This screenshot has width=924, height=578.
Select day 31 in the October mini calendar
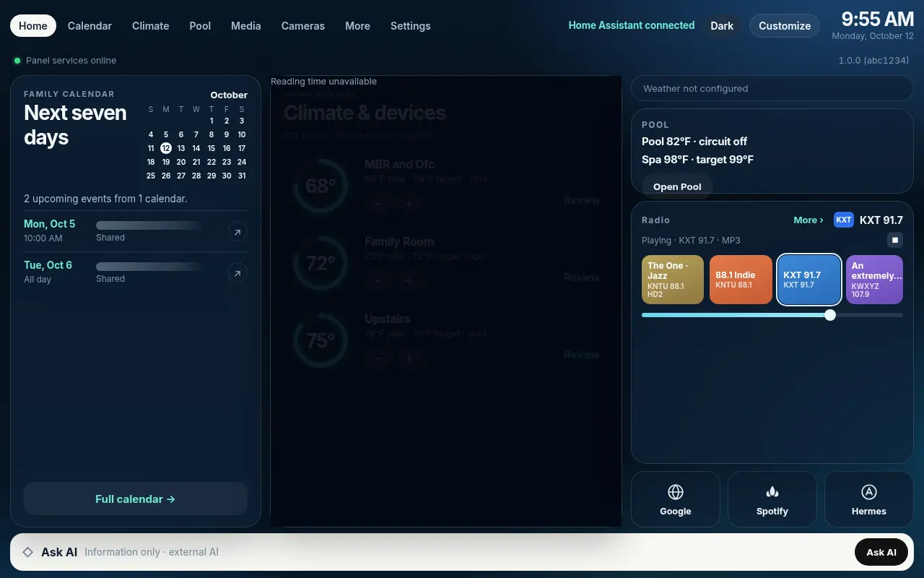click(242, 176)
